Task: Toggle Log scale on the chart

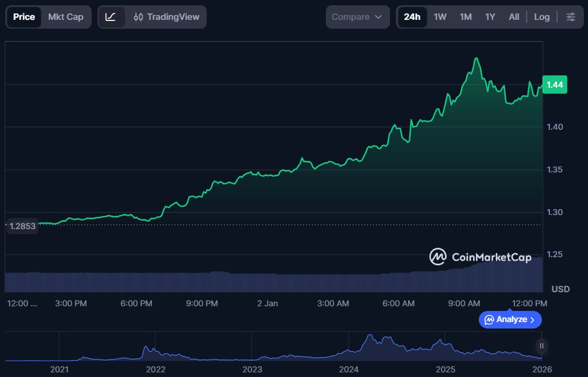Action: click(541, 17)
